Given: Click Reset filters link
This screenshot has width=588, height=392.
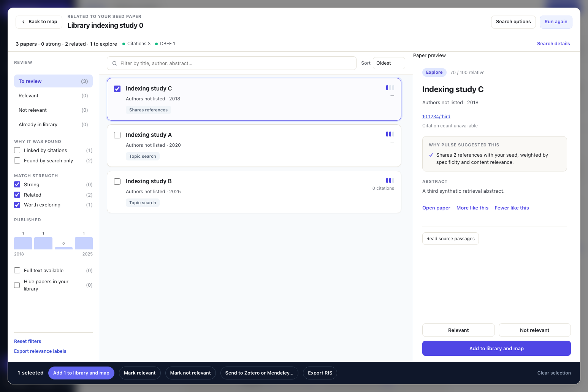Looking at the screenshot, I should (27, 341).
